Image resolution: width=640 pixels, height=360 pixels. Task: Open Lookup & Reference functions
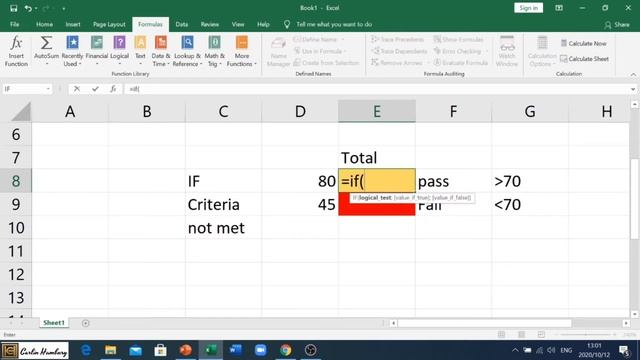(187, 51)
